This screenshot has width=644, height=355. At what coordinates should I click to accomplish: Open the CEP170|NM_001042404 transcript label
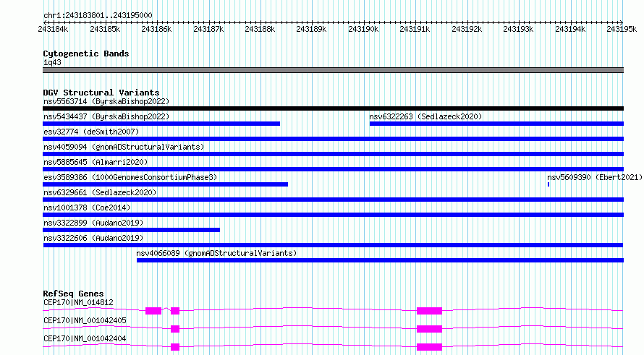(x=85, y=338)
